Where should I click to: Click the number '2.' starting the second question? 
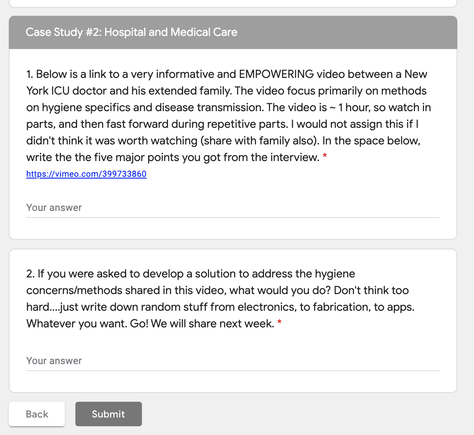click(x=30, y=274)
